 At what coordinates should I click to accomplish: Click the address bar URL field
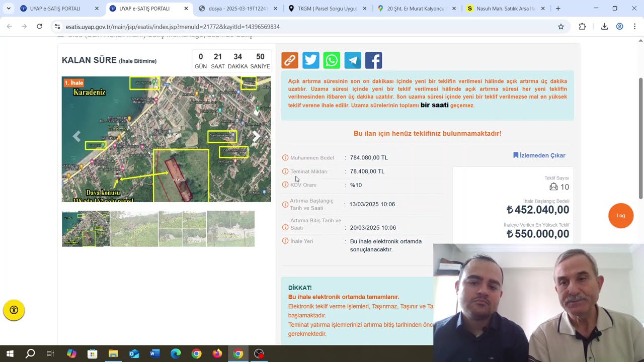pos(307,27)
